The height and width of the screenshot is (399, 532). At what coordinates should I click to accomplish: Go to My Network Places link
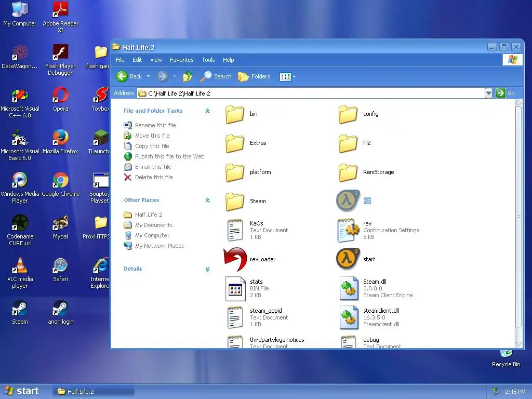tap(159, 246)
